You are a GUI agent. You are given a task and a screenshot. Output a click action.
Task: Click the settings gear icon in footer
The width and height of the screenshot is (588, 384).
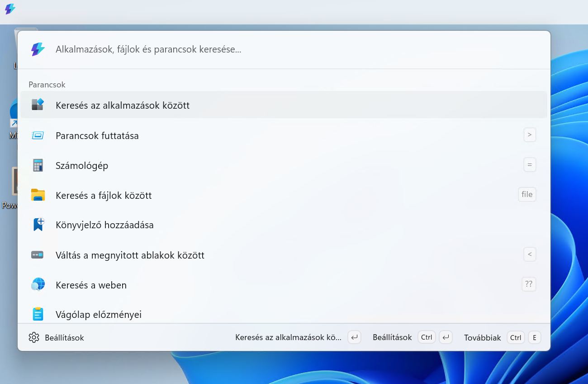pos(34,337)
